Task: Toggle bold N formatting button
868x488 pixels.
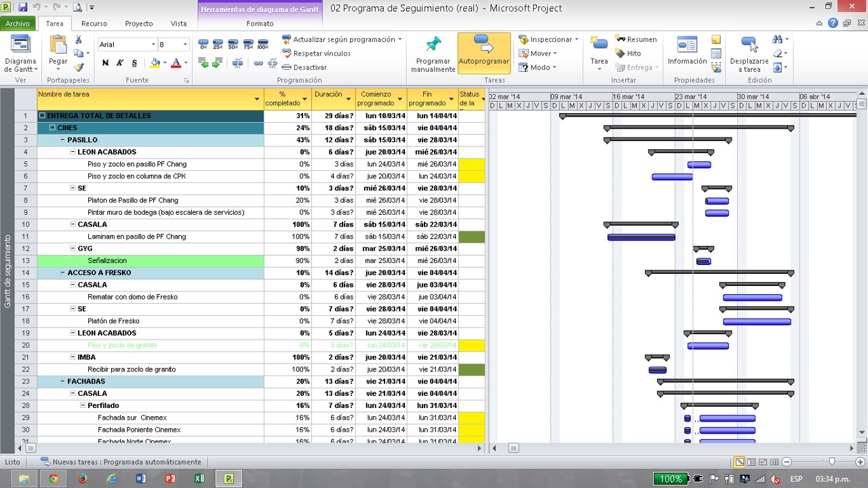Action: pos(105,63)
